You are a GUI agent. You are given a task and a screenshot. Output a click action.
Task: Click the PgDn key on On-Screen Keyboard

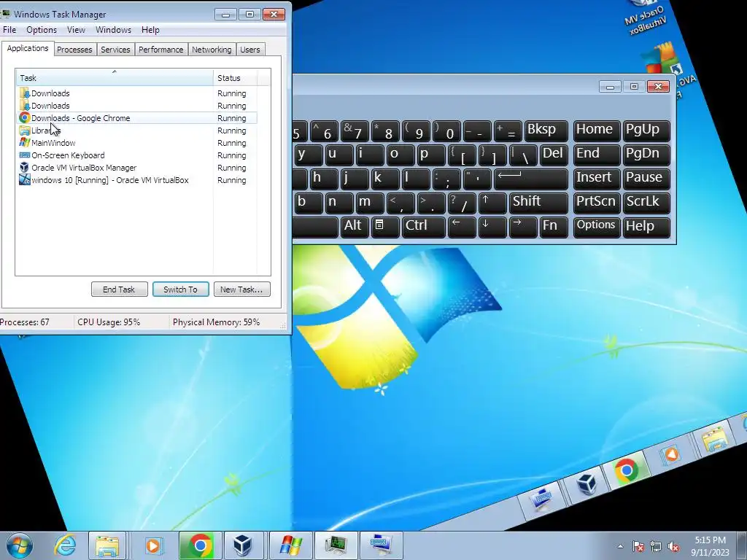point(646,155)
